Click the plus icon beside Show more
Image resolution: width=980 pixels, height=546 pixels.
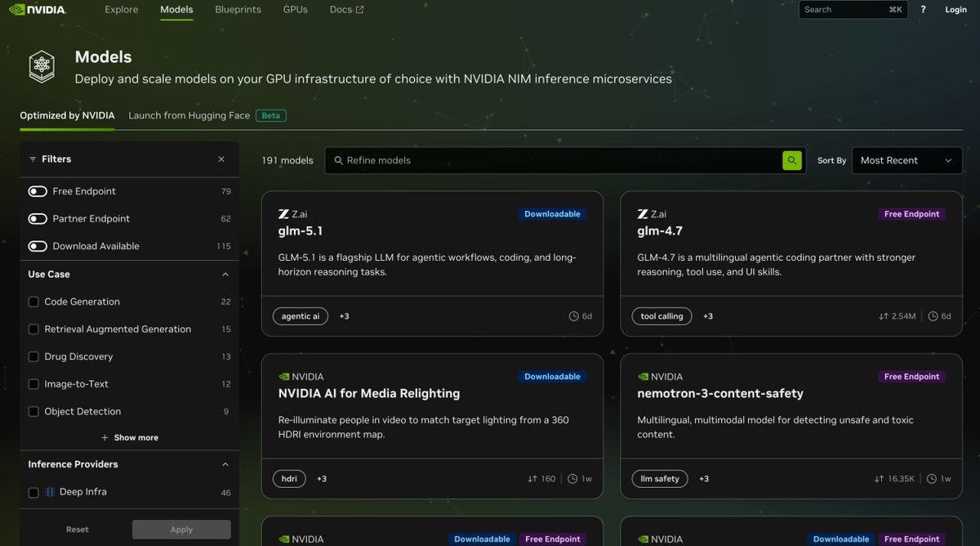pyautogui.click(x=105, y=438)
